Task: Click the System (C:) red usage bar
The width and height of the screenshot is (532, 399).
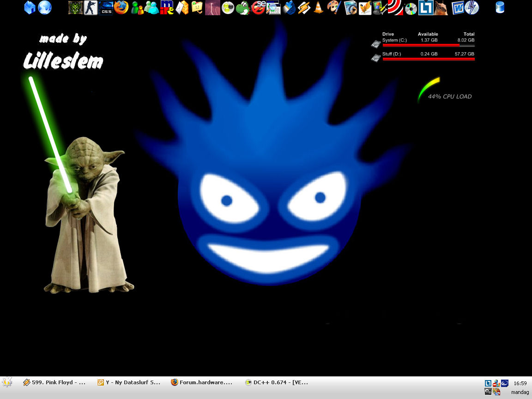Action: 429,45
